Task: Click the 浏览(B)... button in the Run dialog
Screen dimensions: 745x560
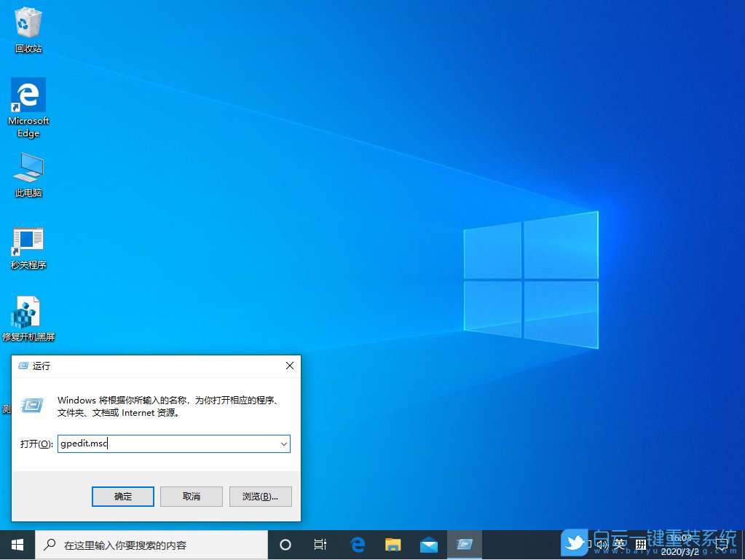Action: click(x=260, y=496)
